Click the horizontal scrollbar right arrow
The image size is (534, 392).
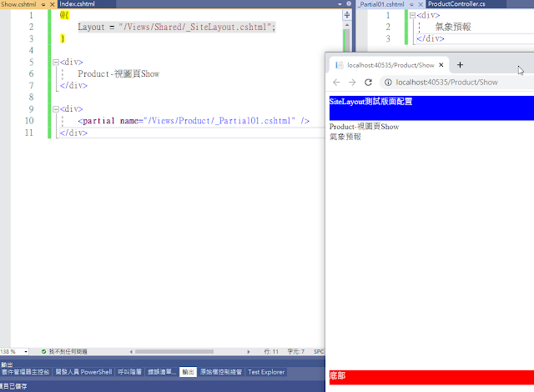249,351
